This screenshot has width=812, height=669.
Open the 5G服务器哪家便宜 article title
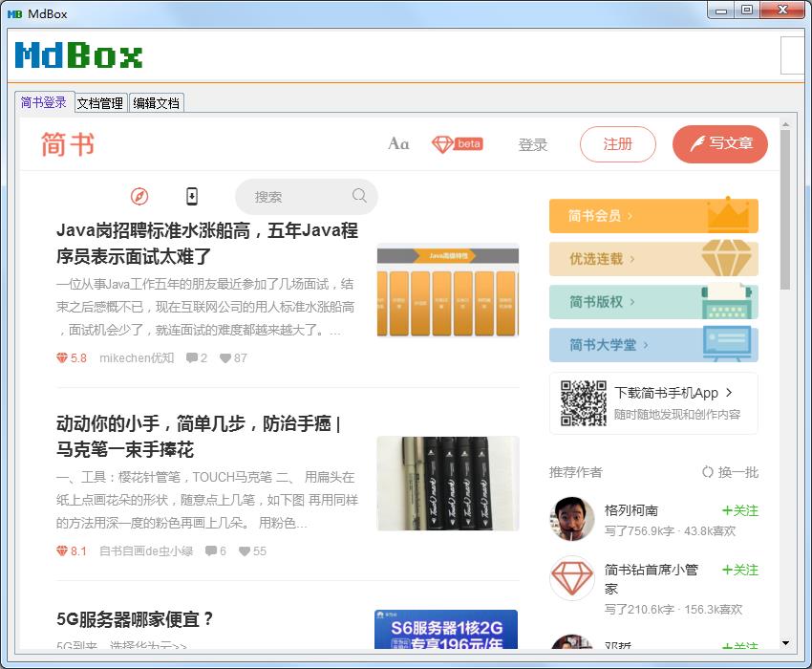pyautogui.click(x=135, y=618)
